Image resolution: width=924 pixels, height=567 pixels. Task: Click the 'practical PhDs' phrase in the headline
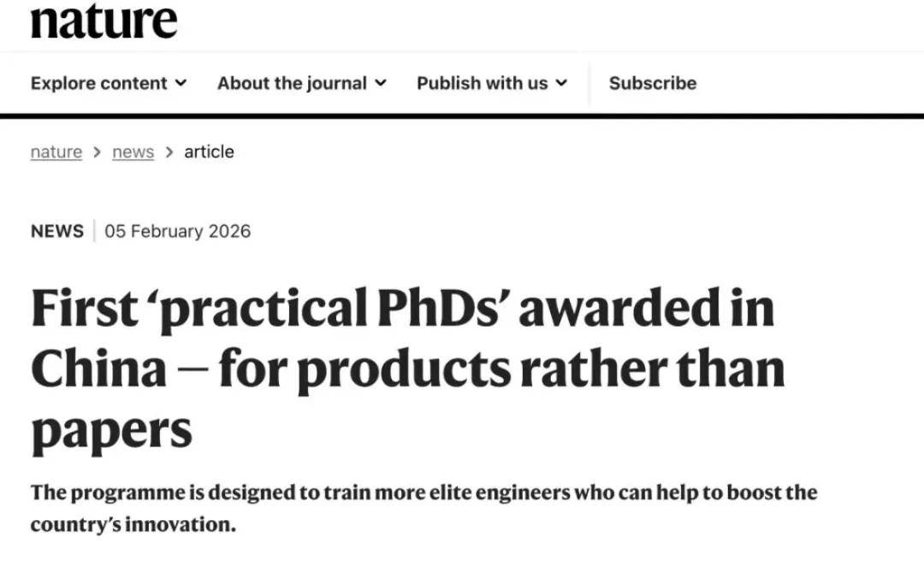pos(328,307)
